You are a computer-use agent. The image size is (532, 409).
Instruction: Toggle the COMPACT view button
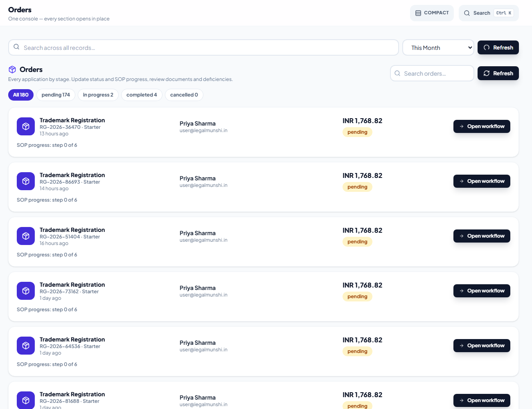click(x=432, y=13)
